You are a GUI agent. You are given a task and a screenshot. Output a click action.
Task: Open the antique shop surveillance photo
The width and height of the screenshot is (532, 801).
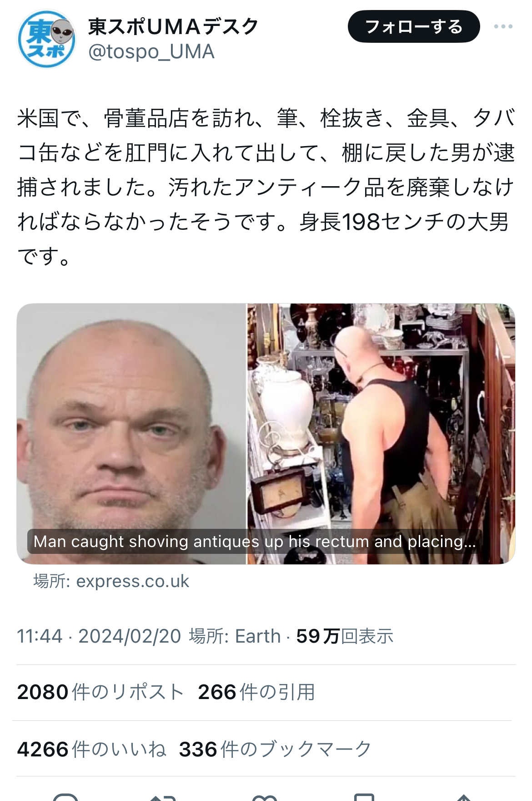(381, 434)
